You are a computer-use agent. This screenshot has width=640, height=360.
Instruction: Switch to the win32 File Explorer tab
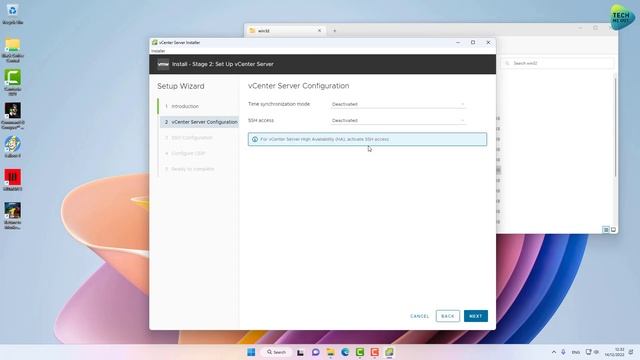click(x=284, y=31)
